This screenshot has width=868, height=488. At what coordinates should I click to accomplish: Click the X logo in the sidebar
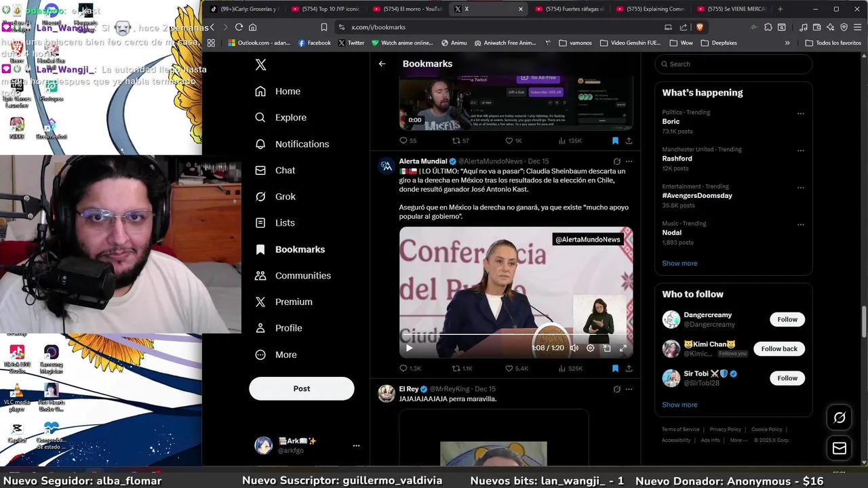tap(260, 64)
